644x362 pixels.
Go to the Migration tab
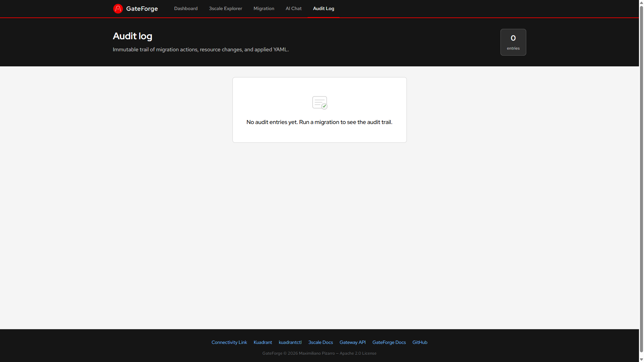pos(264,9)
